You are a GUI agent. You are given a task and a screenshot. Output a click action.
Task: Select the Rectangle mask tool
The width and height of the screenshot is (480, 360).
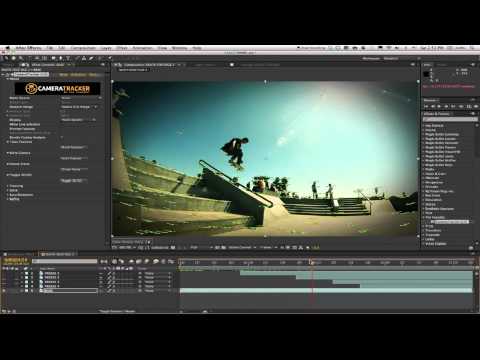point(53,58)
